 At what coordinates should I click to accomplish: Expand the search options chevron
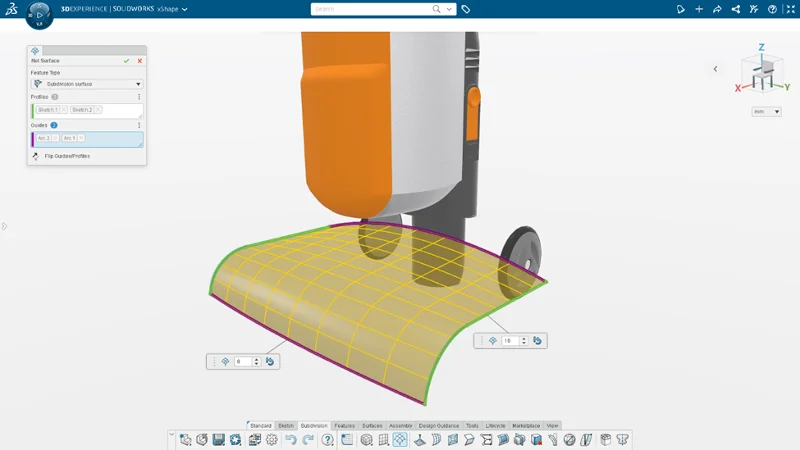(450, 9)
